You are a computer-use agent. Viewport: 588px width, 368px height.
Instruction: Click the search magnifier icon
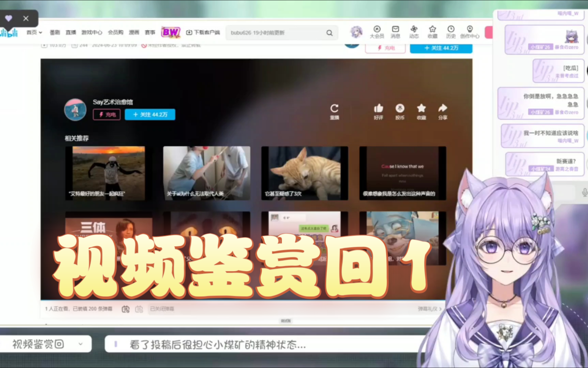click(x=329, y=33)
